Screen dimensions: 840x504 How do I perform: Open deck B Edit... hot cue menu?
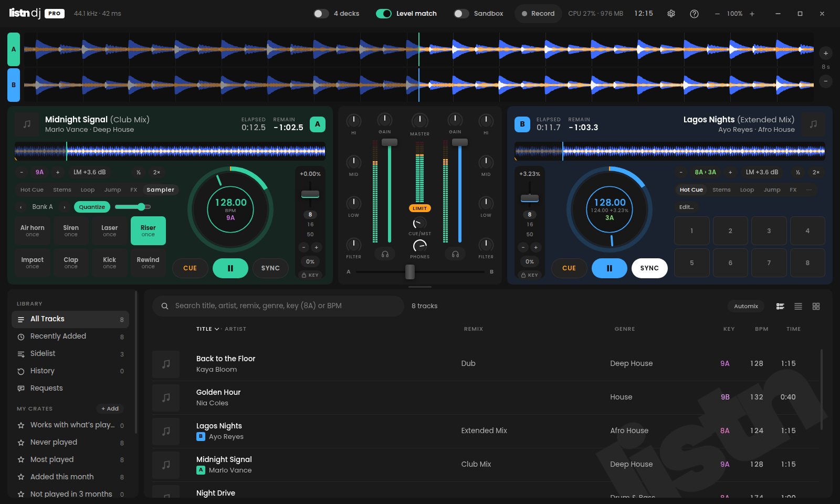click(686, 207)
